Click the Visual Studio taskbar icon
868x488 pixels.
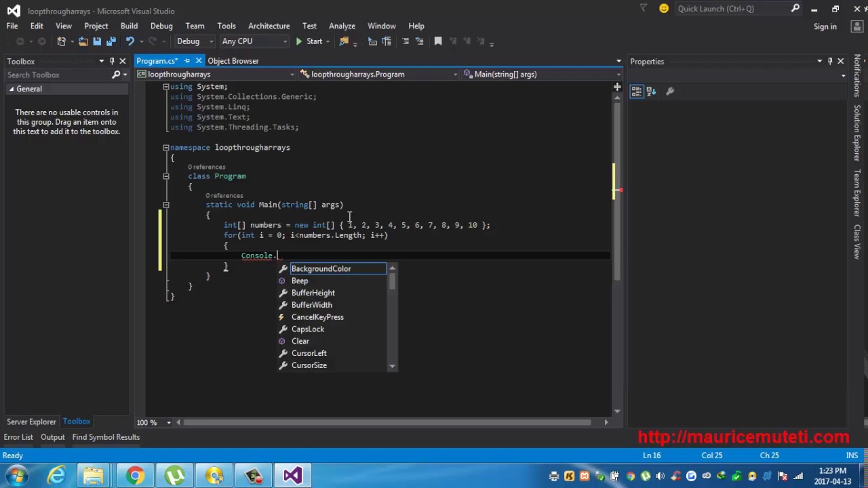pyautogui.click(x=292, y=475)
